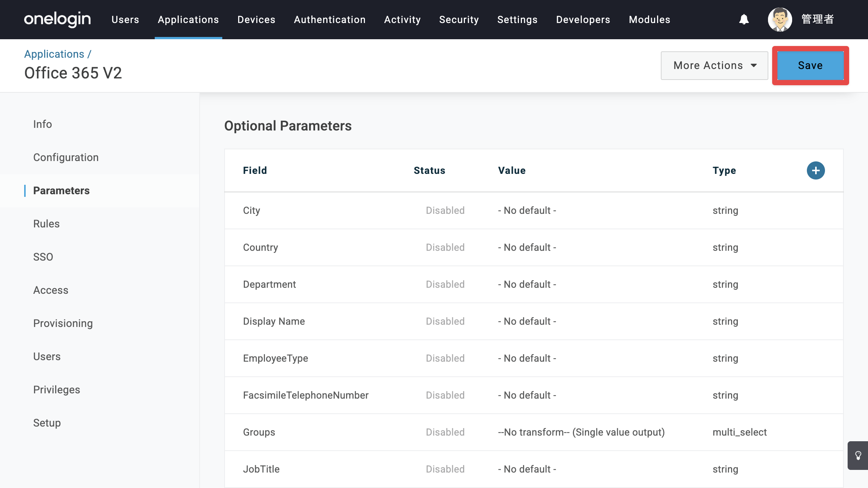Open the Activity top menu

pyautogui.click(x=402, y=20)
